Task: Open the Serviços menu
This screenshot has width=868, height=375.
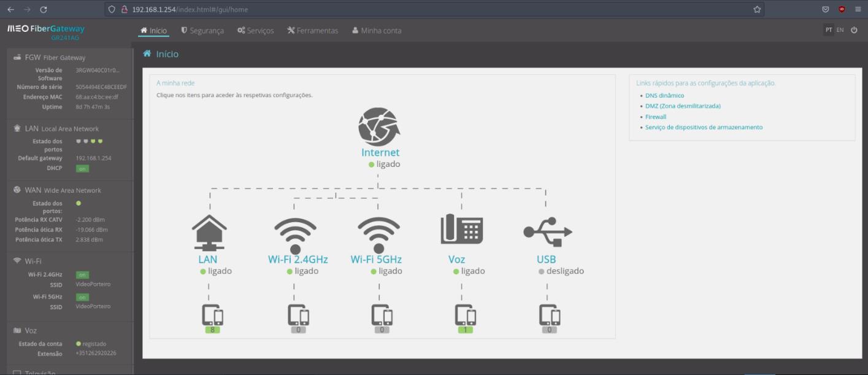Action: tap(255, 31)
